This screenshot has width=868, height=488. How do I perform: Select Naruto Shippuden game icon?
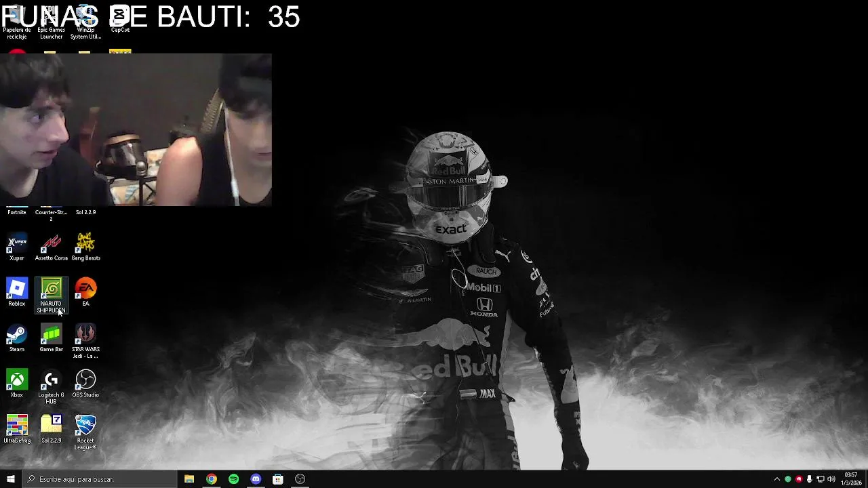coord(51,296)
